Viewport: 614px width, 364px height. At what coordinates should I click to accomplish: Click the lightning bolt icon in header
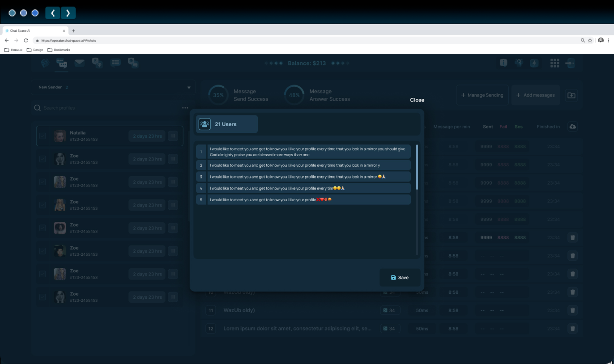(x=534, y=63)
